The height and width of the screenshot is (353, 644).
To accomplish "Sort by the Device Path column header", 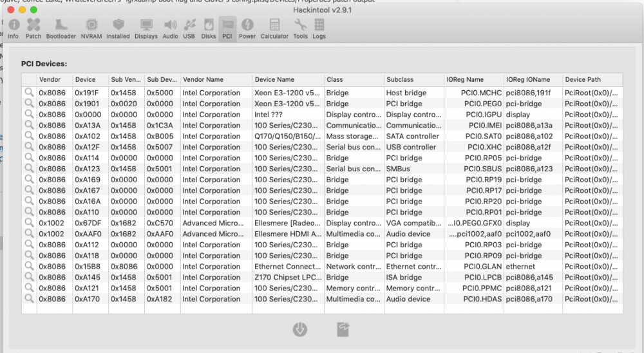I will pos(592,79).
